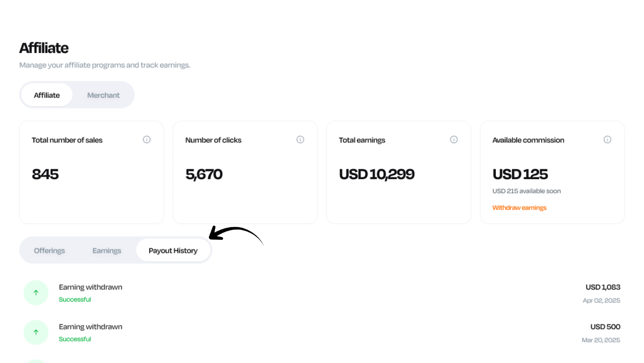Click the USD 10,299 total earnings figure

pyautogui.click(x=377, y=174)
